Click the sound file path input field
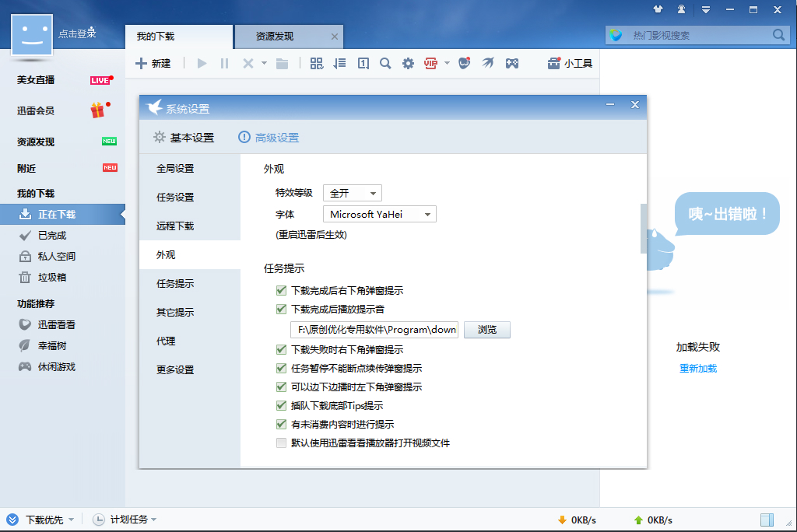This screenshot has height=532, width=797. (x=374, y=330)
